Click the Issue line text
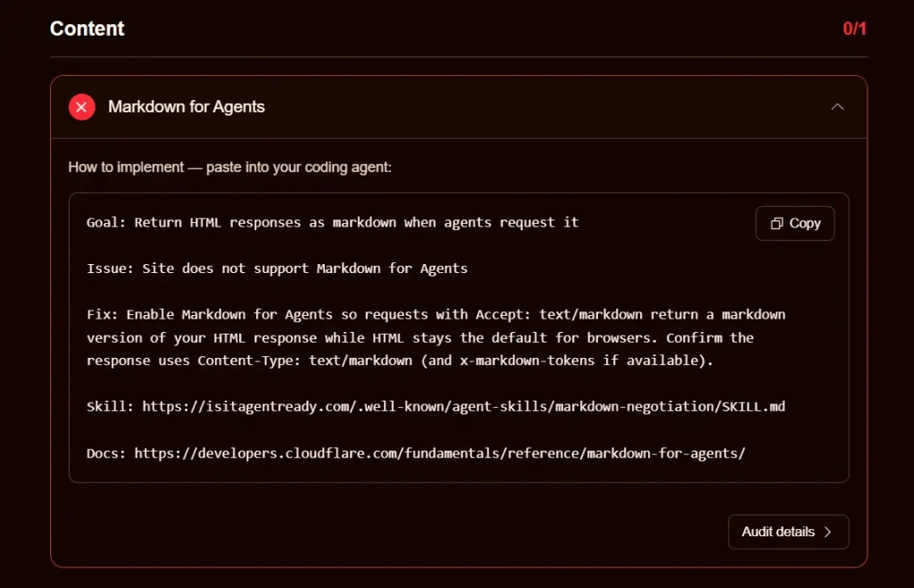The width and height of the screenshot is (914, 588). (277, 268)
